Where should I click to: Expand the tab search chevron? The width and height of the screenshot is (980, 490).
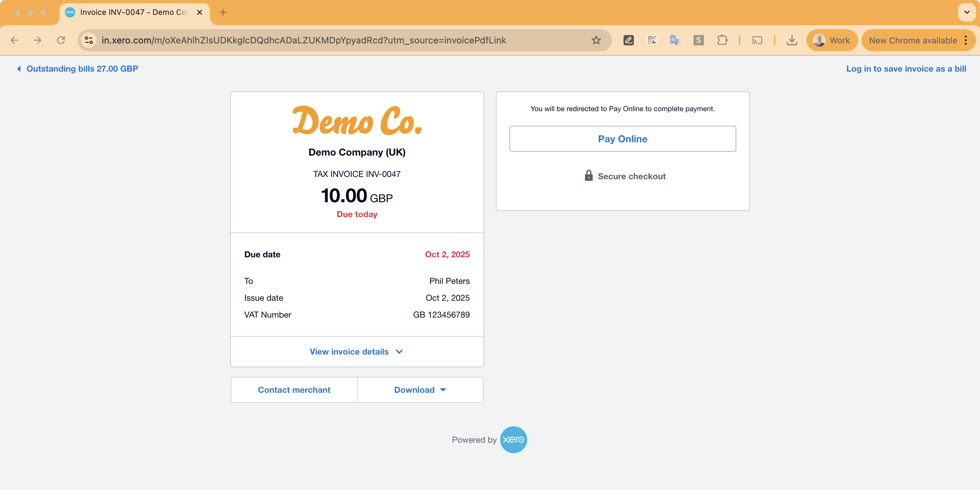pyautogui.click(x=967, y=12)
